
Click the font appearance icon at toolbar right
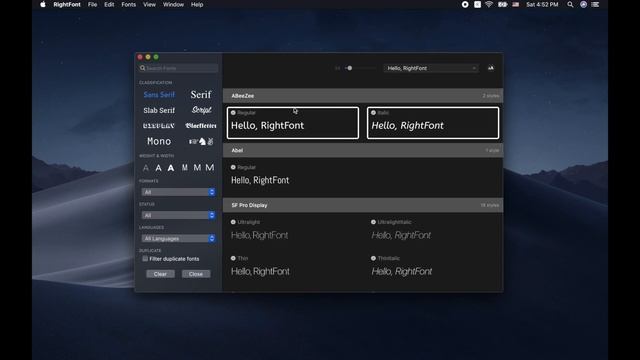pyautogui.click(x=491, y=68)
